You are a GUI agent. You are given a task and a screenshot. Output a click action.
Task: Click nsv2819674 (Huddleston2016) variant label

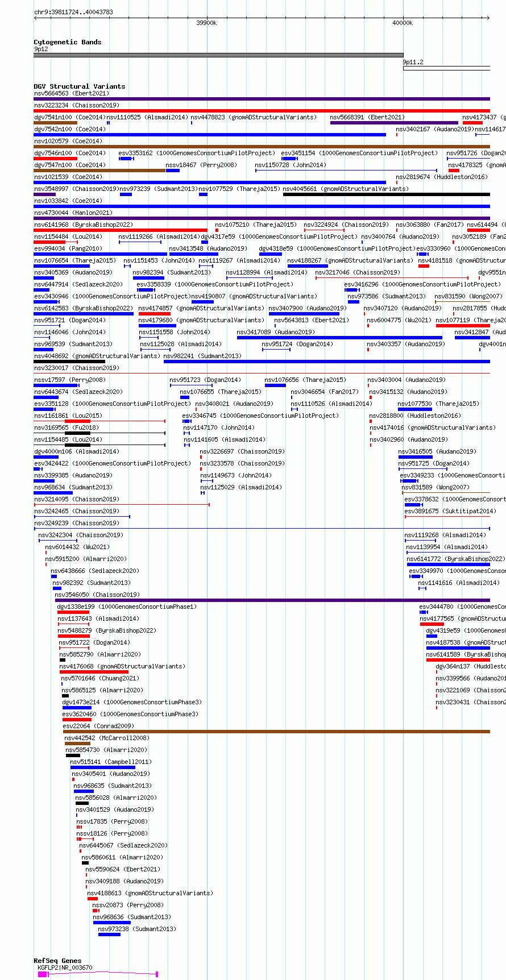pyautogui.click(x=442, y=177)
